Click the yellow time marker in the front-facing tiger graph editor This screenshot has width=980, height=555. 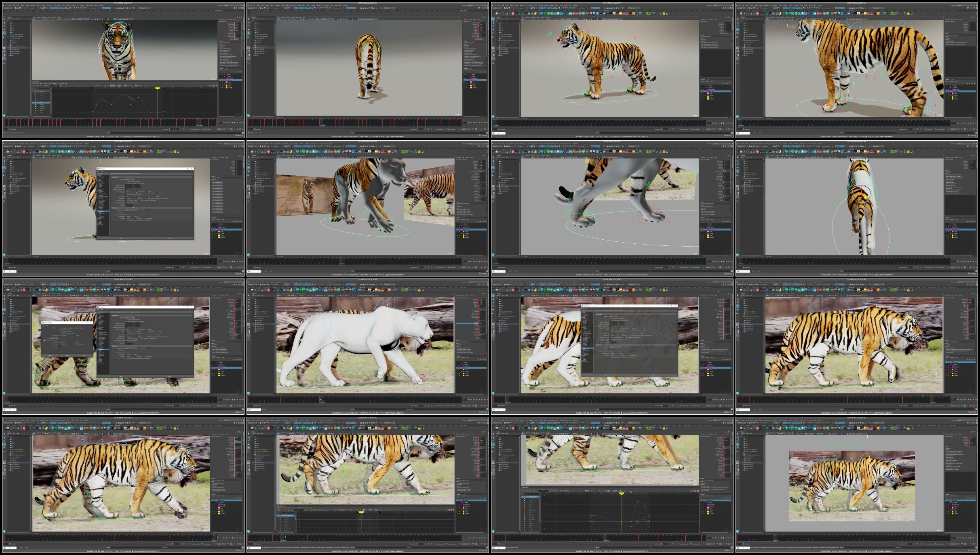[x=158, y=88]
